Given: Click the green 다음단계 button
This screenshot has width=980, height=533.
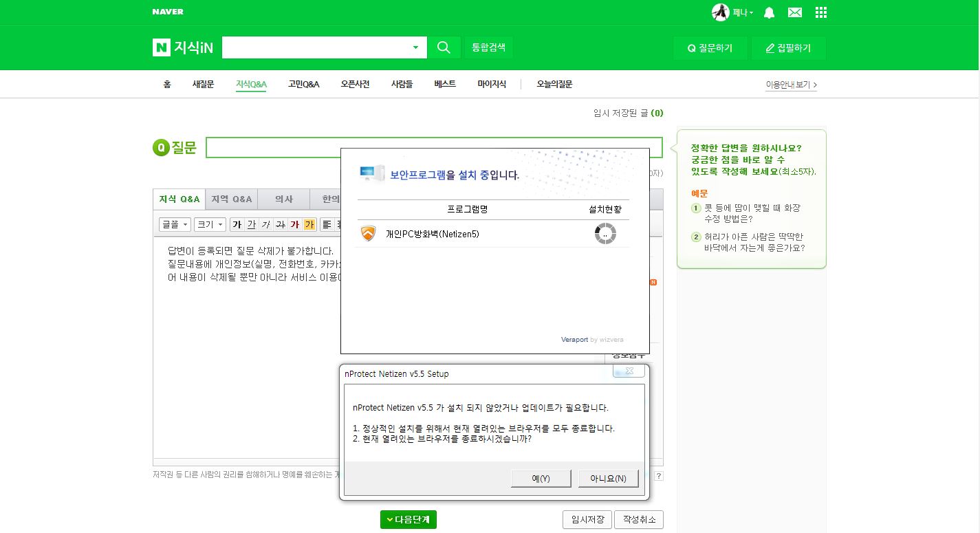Looking at the screenshot, I should (409, 520).
